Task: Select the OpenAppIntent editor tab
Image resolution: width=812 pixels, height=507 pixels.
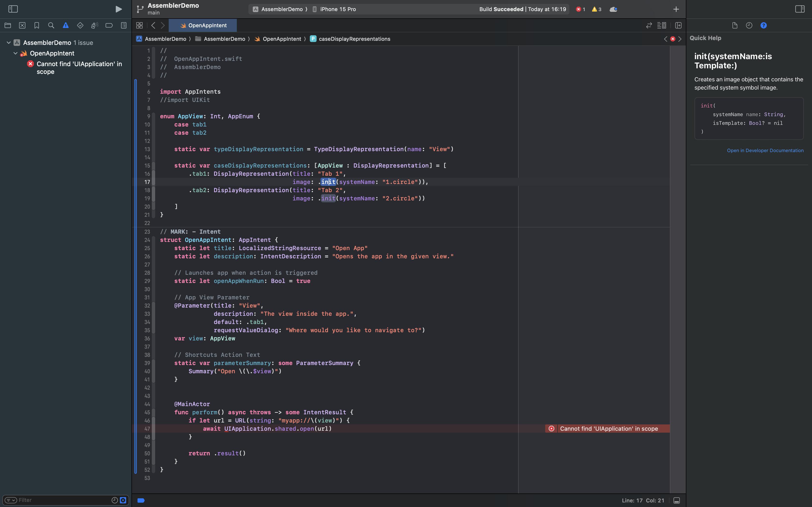Action: click(203, 26)
